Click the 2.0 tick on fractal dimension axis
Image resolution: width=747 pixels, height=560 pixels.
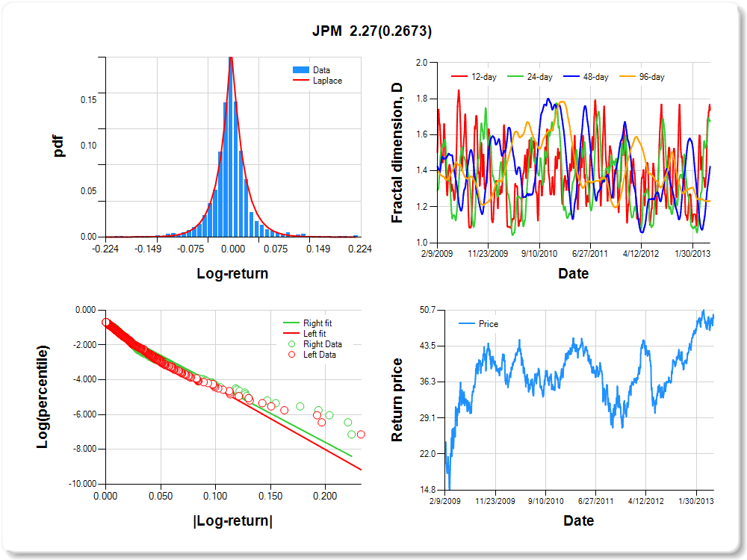click(x=421, y=63)
